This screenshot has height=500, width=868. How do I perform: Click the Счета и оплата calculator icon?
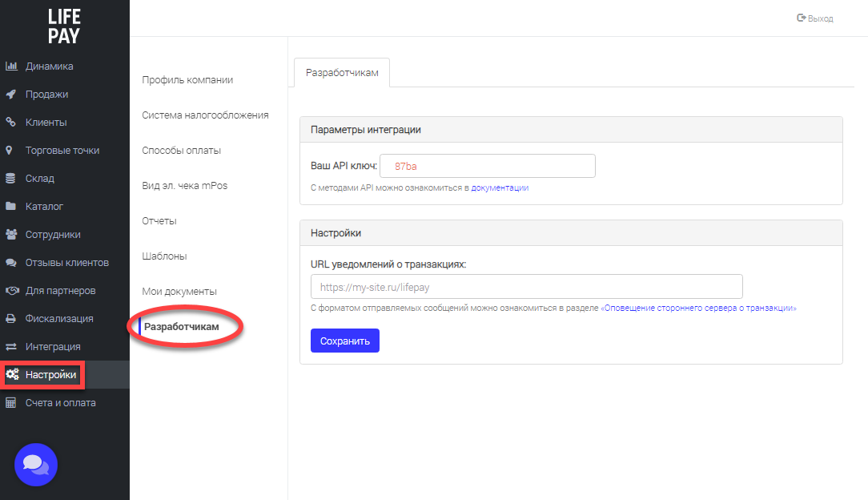point(10,402)
